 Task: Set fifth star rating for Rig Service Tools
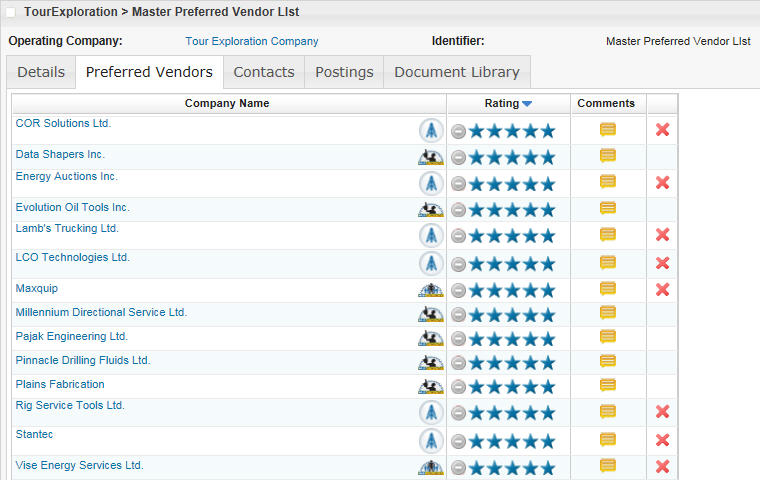[546, 413]
